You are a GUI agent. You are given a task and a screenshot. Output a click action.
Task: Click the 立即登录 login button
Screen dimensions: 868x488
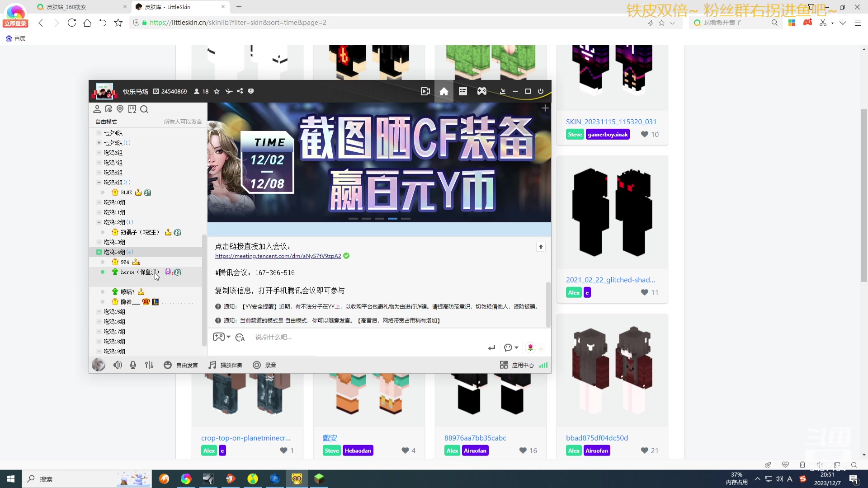pyautogui.click(x=15, y=23)
